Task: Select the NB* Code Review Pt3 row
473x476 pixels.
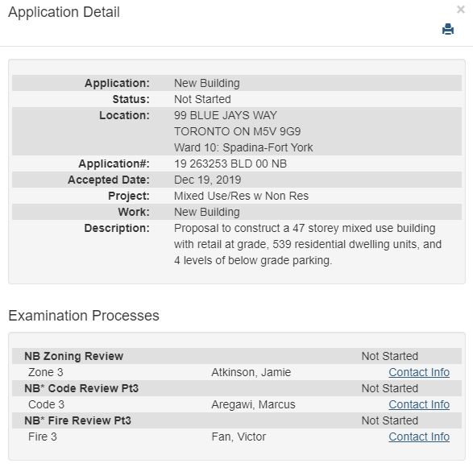Action: (237, 388)
